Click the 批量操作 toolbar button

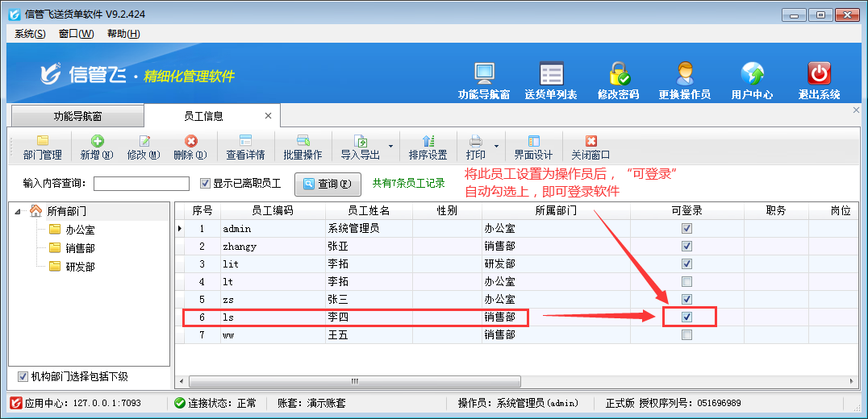pos(303,147)
